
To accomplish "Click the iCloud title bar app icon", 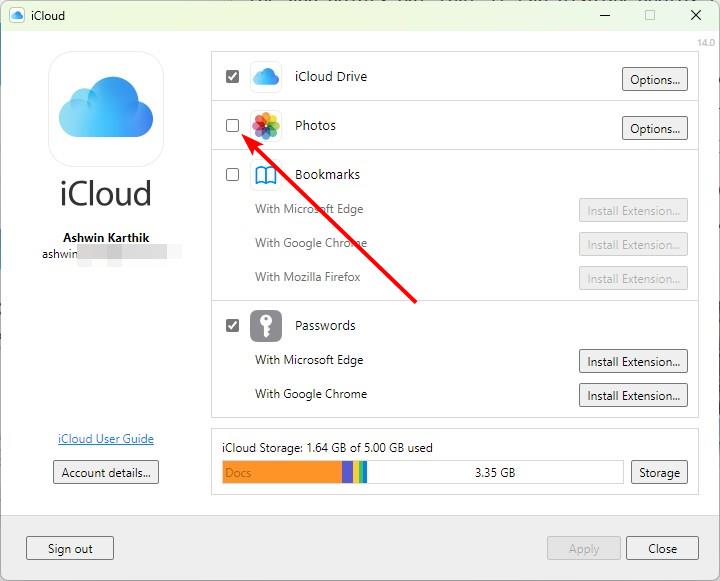I will point(17,15).
